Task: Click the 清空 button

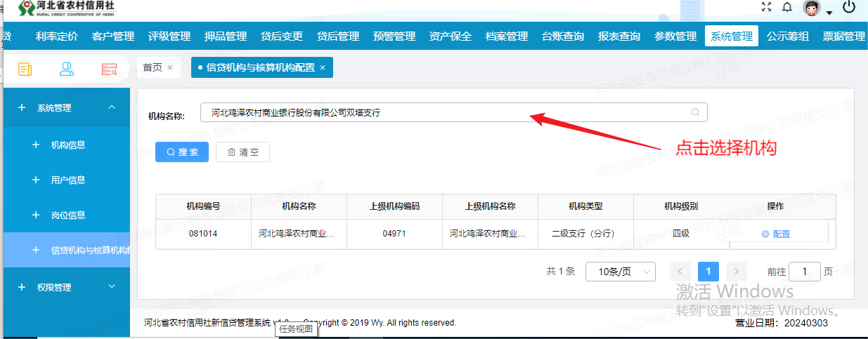Action: (x=243, y=152)
